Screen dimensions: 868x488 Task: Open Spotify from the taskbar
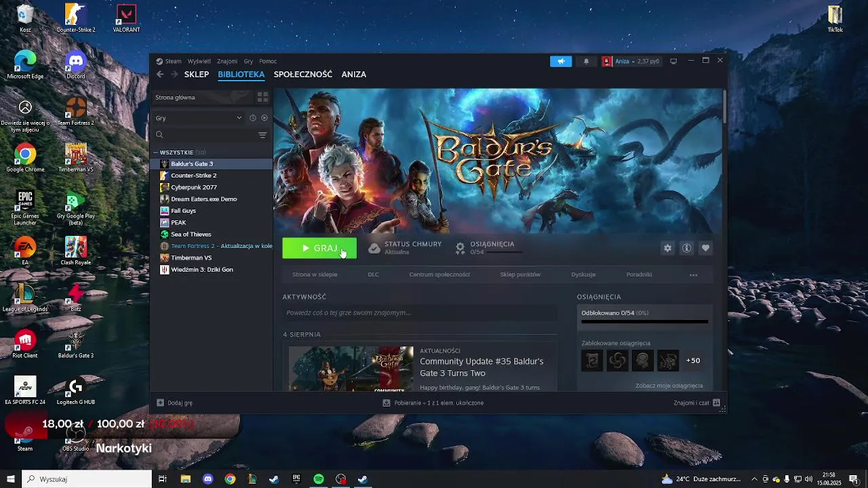[319, 479]
